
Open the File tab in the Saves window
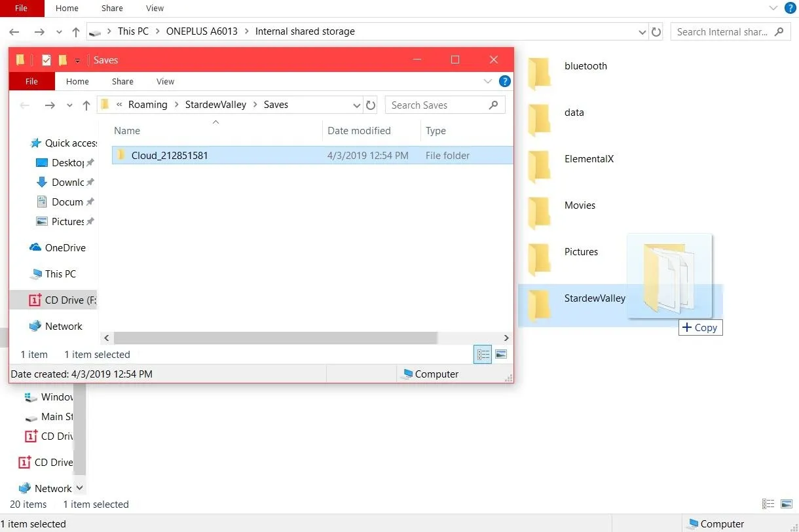[31, 82]
